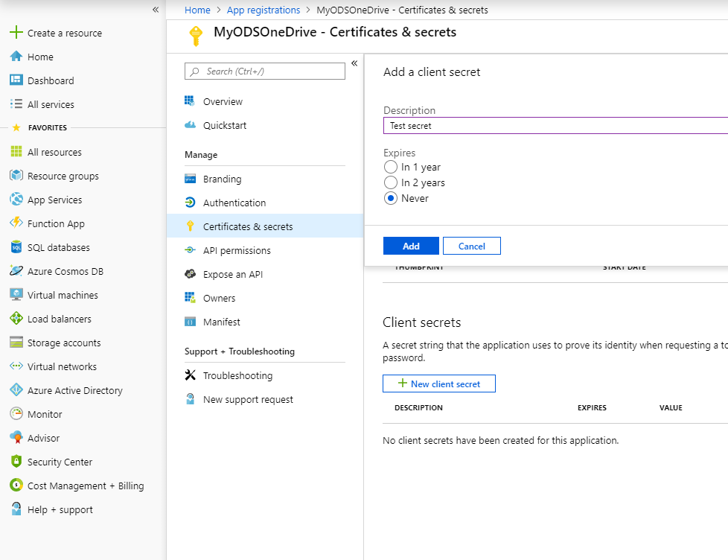
Task: Open the Security Center shield icon
Action: (16, 462)
